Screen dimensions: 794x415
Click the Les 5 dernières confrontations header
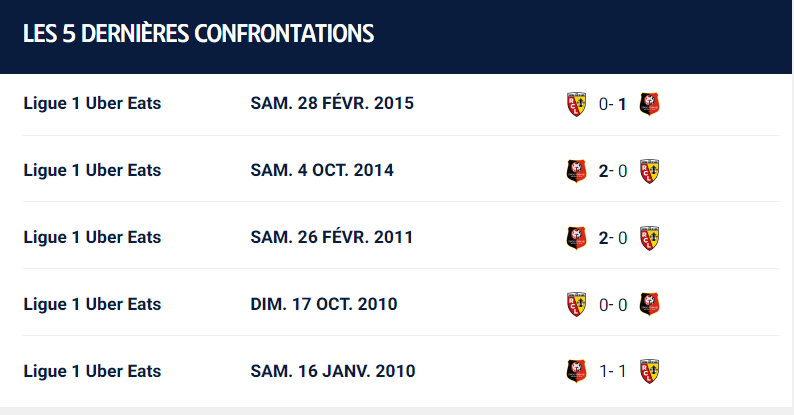point(198,34)
